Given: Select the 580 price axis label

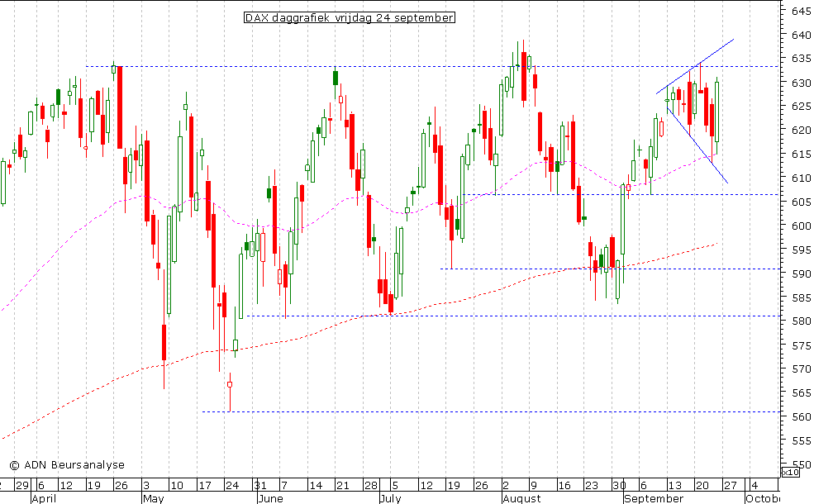Looking at the screenshot, I should pyautogui.click(x=802, y=321).
